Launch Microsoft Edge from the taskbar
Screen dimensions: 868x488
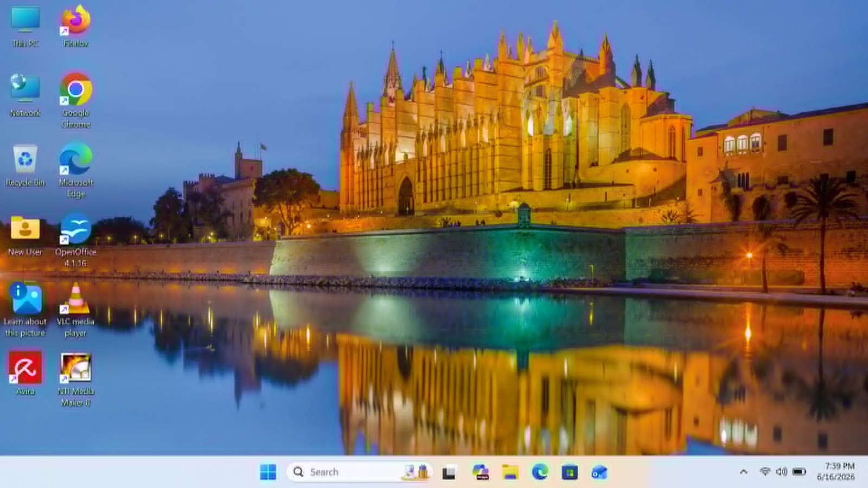540,472
